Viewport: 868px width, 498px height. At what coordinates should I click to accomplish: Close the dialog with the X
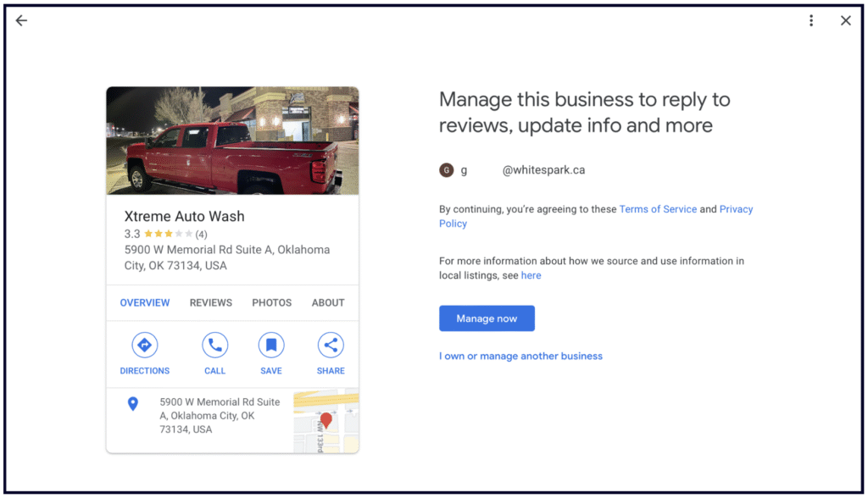coord(845,21)
